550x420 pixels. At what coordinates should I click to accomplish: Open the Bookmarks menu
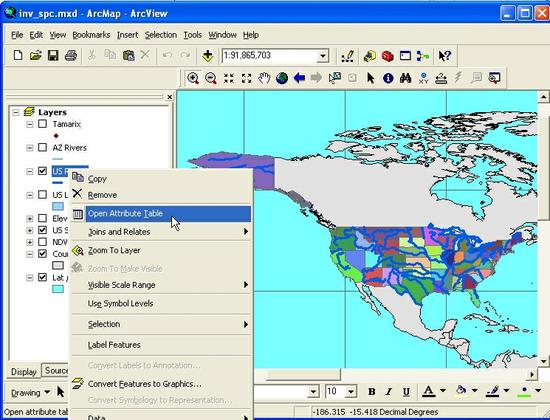(x=91, y=35)
